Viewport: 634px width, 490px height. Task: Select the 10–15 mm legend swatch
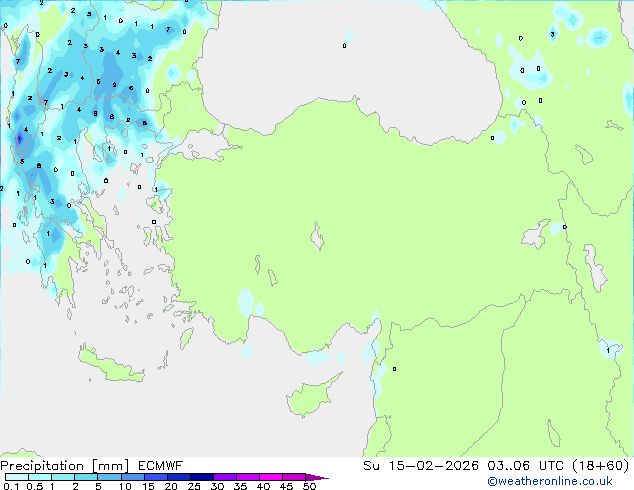coord(132,477)
